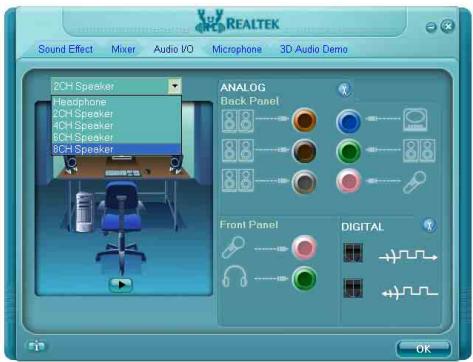Click the green back panel output jack
Image resolution: width=473 pixels, height=362 pixels.
click(349, 151)
